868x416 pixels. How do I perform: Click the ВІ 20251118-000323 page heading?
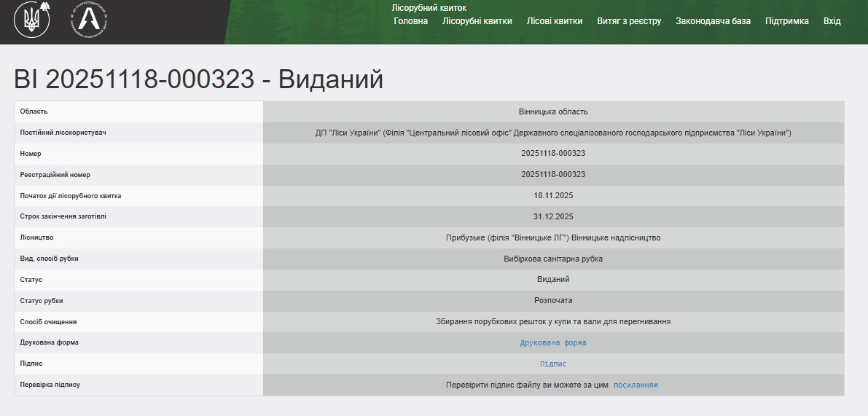tap(198, 80)
